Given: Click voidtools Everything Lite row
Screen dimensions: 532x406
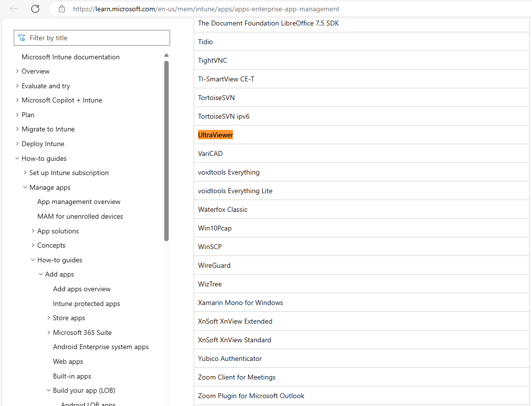Looking at the screenshot, I should (361, 191).
